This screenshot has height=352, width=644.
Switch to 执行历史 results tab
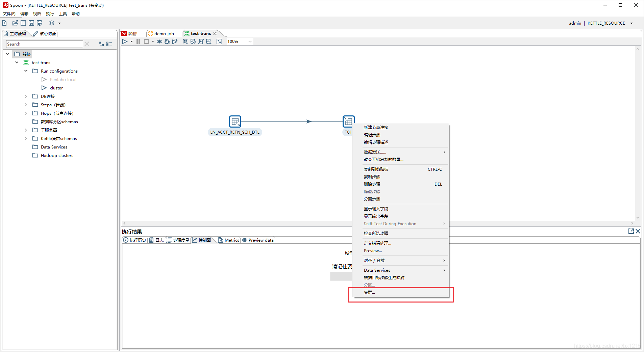pos(134,240)
